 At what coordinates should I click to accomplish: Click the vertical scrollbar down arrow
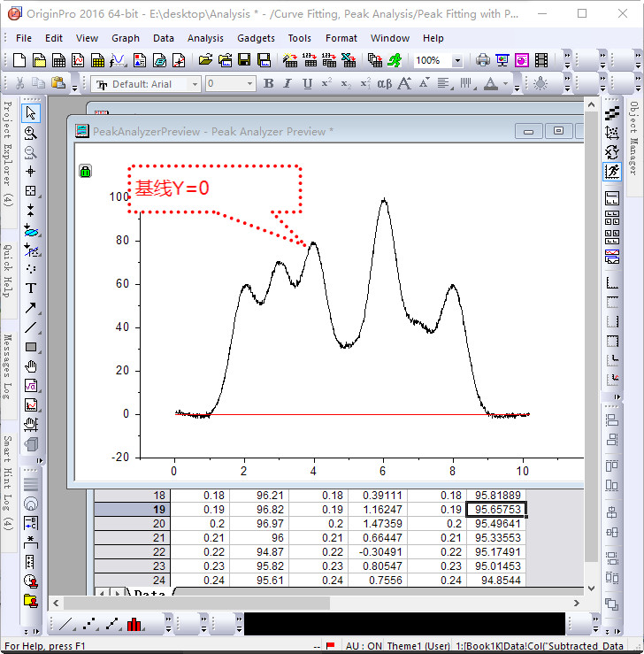tap(592, 589)
